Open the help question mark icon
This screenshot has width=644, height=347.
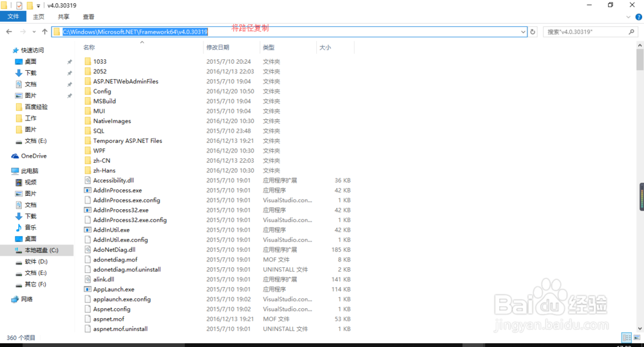(639, 17)
